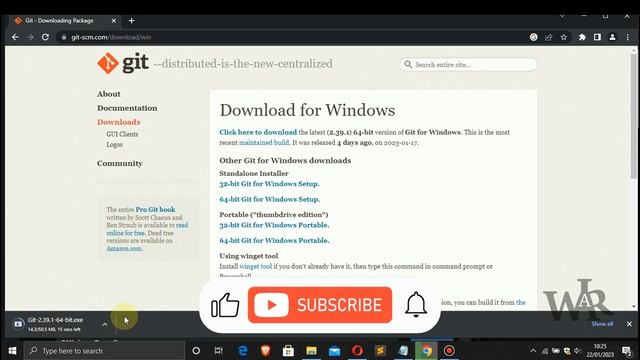The width and height of the screenshot is (640, 360).
Task: Launch Brave browser from taskbar
Action: (x=266, y=351)
